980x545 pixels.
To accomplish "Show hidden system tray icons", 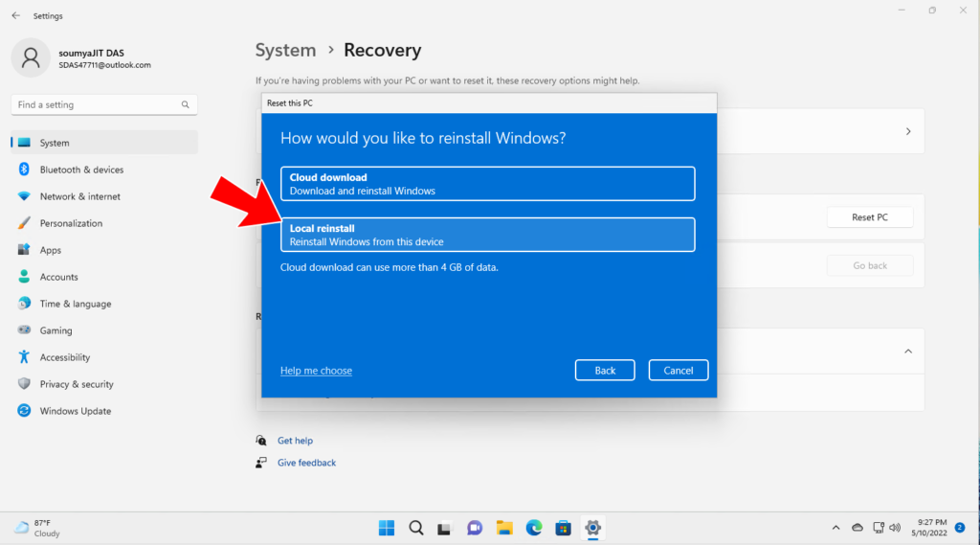I will [x=835, y=528].
